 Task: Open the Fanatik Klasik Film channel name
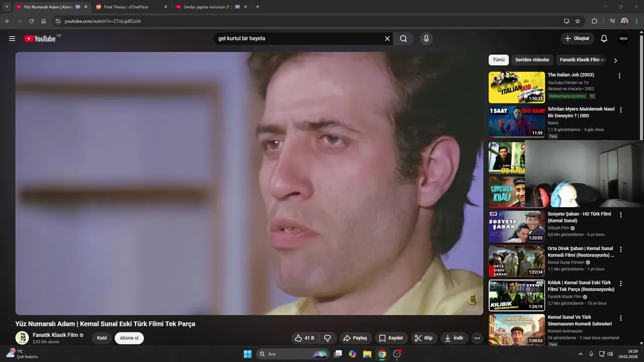(55, 335)
